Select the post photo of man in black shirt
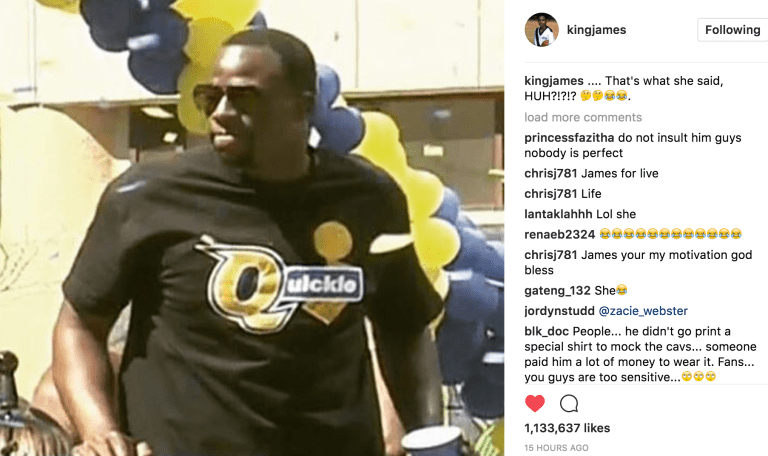The width and height of the screenshot is (768, 456). click(x=252, y=228)
